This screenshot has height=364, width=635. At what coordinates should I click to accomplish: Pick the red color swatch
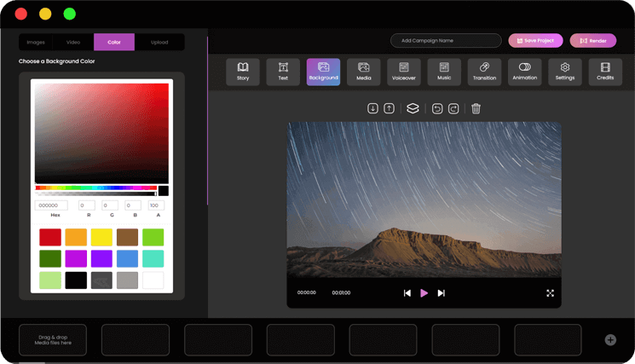50,237
